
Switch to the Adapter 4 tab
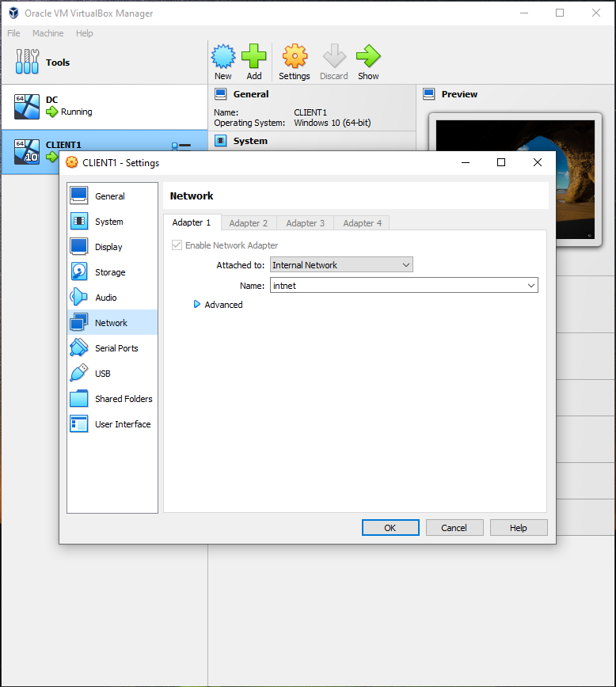(362, 223)
